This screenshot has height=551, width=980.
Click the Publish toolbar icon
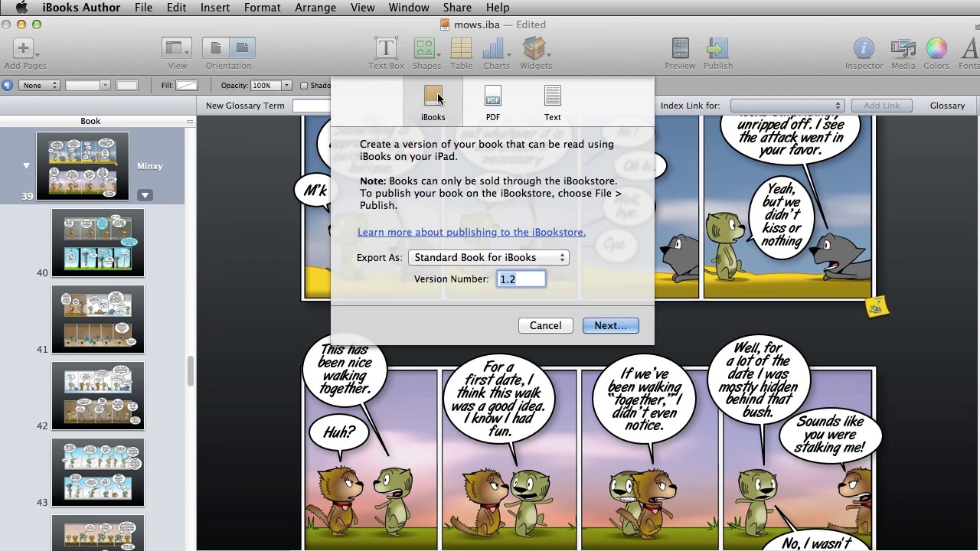[718, 54]
